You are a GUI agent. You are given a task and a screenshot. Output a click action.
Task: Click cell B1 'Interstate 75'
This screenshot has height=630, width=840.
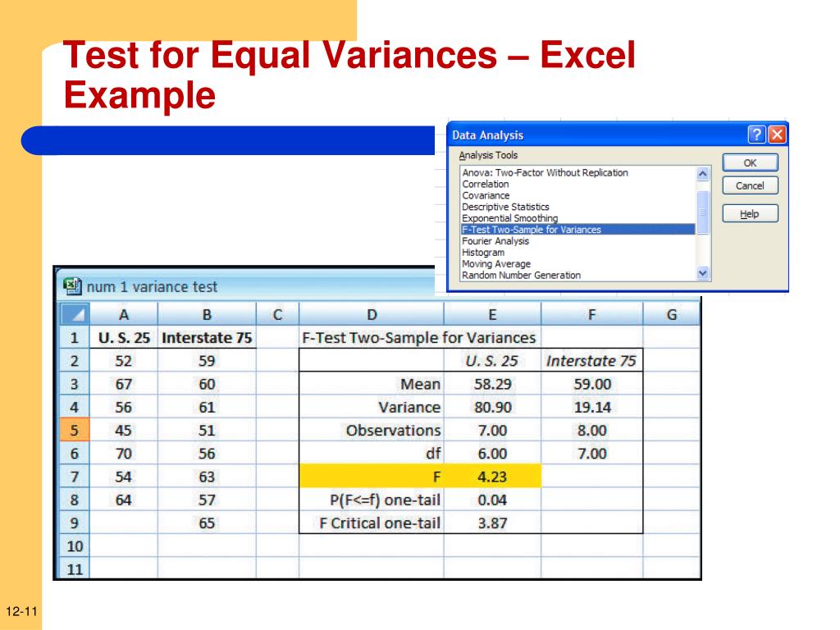pyautogui.click(x=207, y=337)
